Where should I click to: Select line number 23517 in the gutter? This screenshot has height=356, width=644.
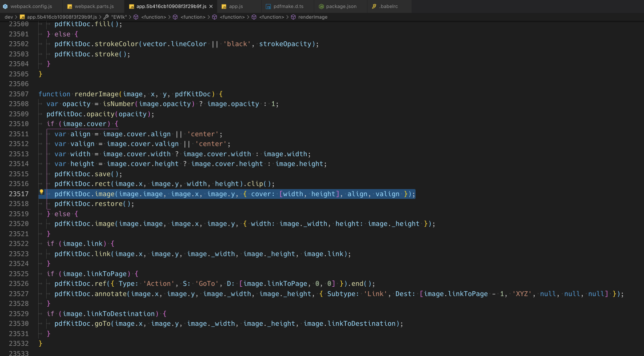point(19,194)
